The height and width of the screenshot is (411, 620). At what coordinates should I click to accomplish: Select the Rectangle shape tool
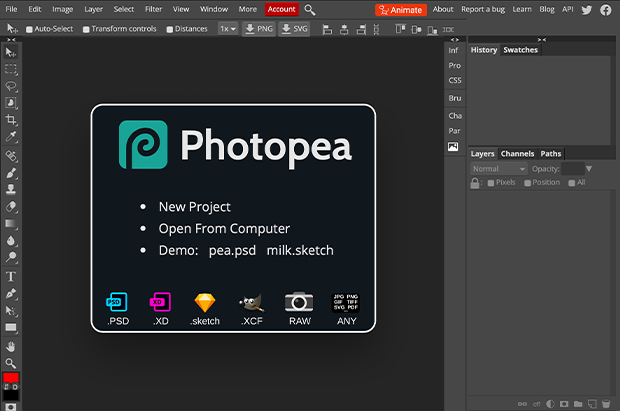click(11, 328)
